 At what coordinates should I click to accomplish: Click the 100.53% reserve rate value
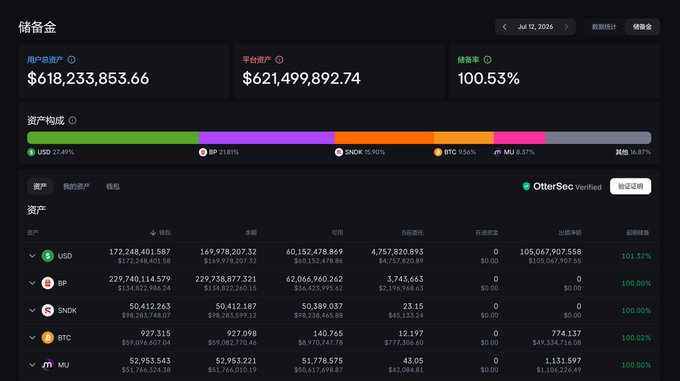pos(488,78)
